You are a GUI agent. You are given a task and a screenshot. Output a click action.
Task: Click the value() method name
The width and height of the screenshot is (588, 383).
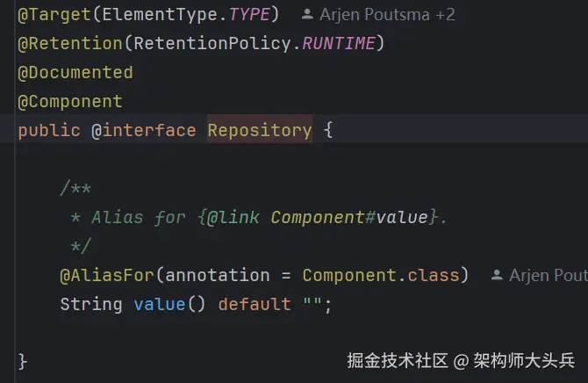tap(160, 304)
